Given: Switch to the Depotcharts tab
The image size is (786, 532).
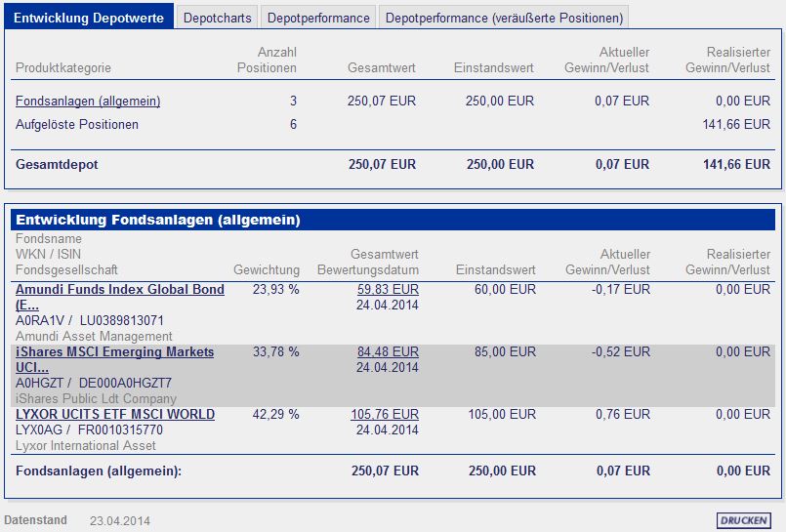Looking at the screenshot, I should click(x=218, y=18).
